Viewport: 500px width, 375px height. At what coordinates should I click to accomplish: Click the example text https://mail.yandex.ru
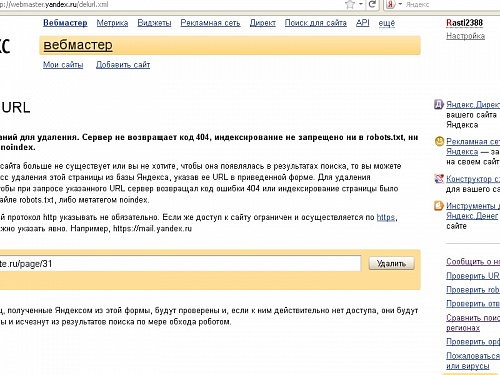tap(152, 229)
